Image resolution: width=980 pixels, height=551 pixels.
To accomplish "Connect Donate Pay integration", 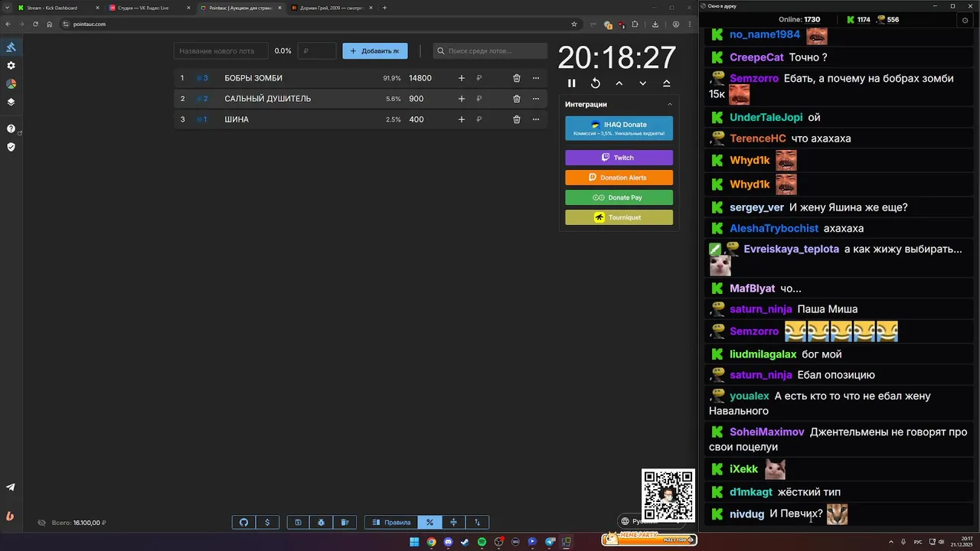I will pyautogui.click(x=619, y=197).
